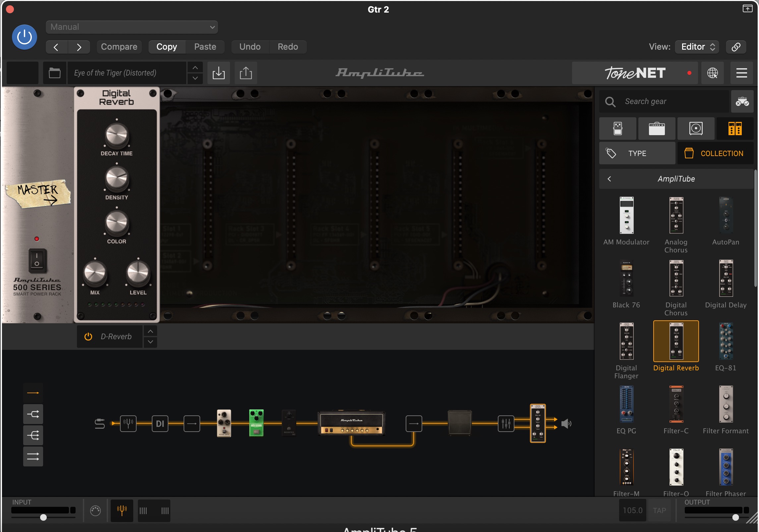The width and height of the screenshot is (759, 532).
Task: Select the single serial signal chain routing
Action: click(33, 393)
